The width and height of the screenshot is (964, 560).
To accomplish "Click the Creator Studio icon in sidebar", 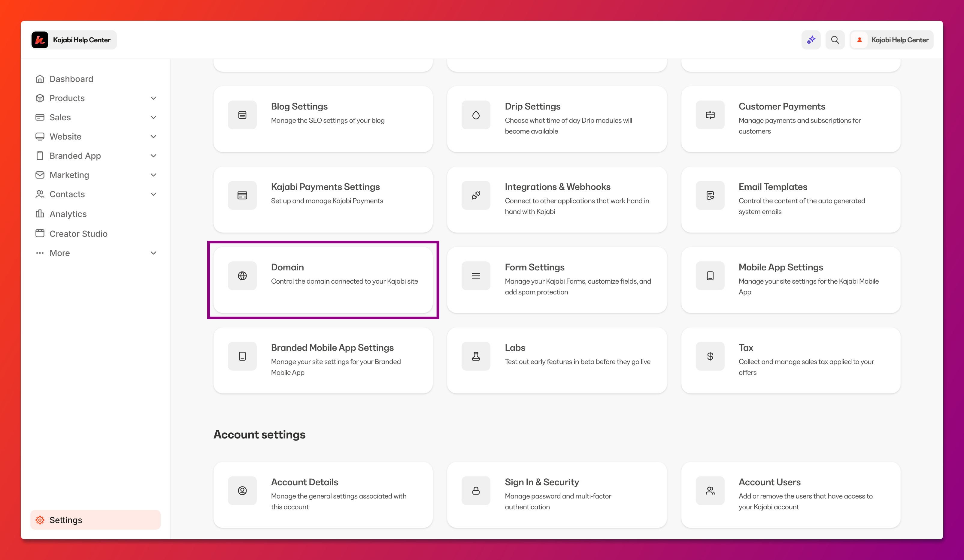I will tap(40, 233).
